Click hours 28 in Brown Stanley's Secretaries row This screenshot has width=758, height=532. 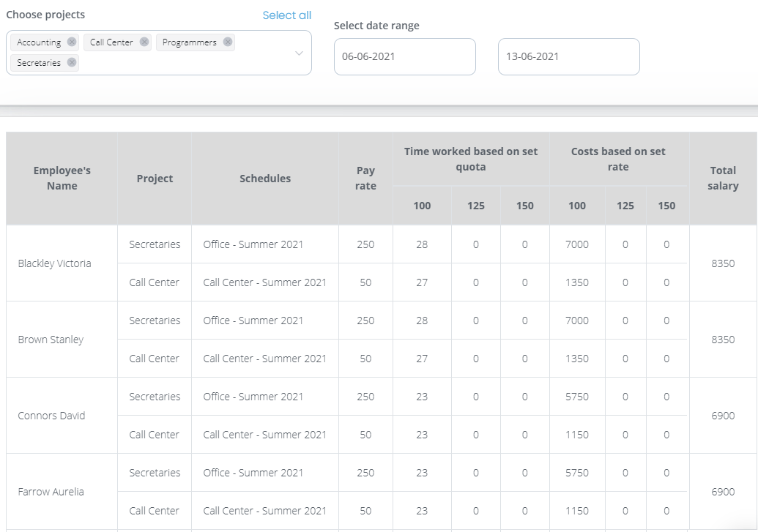[x=422, y=321]
